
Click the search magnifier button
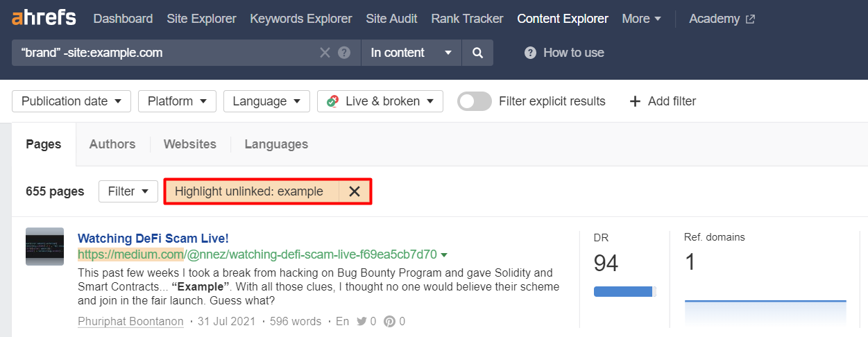tap(477, 53)
